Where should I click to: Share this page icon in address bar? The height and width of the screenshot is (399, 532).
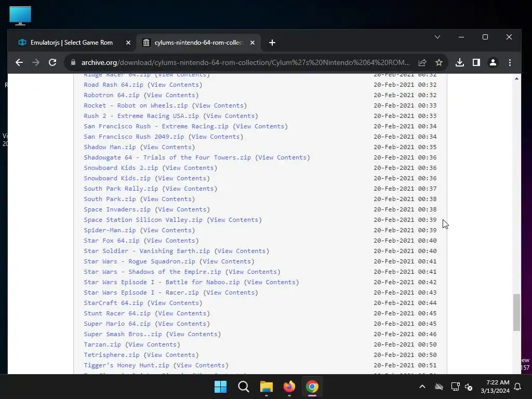[422, 62]
